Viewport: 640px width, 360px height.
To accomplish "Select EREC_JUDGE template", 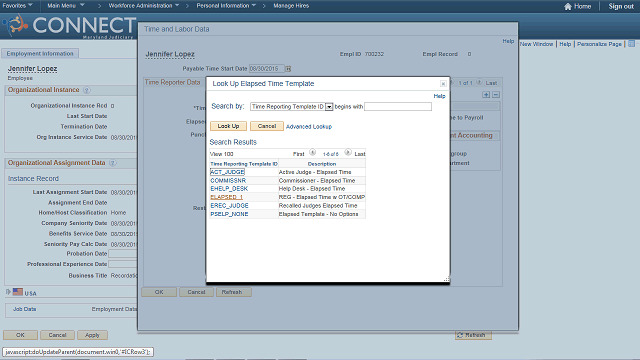I will [229, 206].
